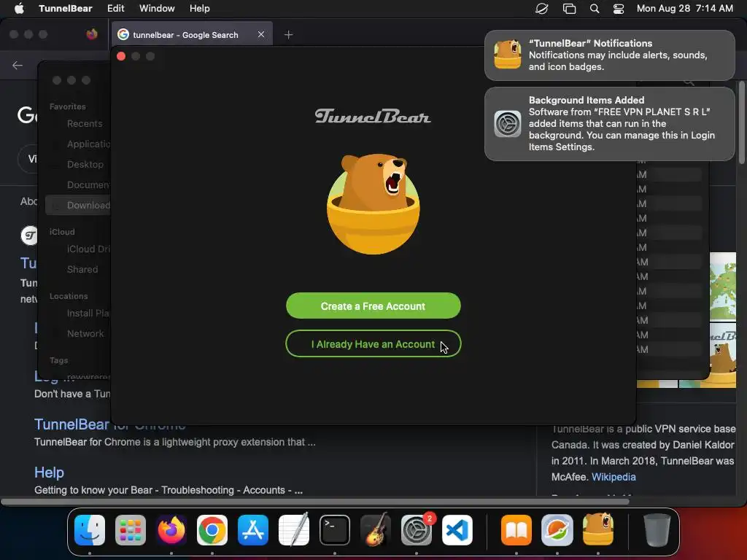The width and height of the screenshot is (747, 560).
Task: Open the Wikipedia link in knowledge panel
Action: pos(614,477)
